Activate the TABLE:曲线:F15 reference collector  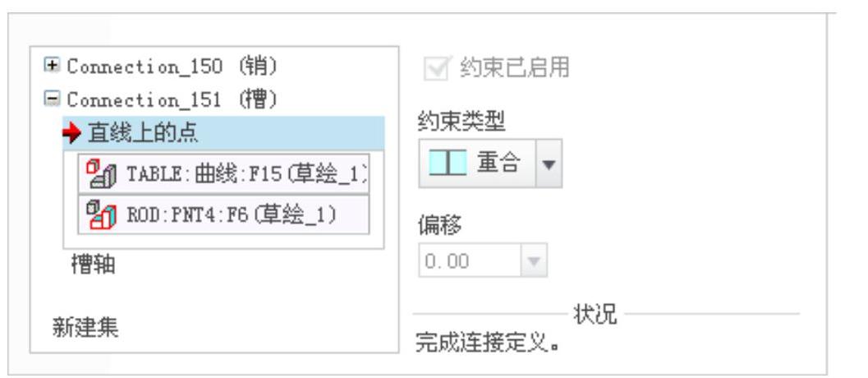coord(223,173)
